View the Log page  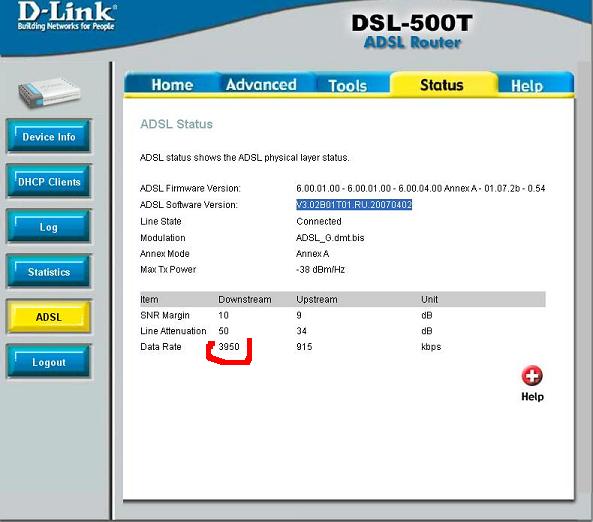[49, 226]
